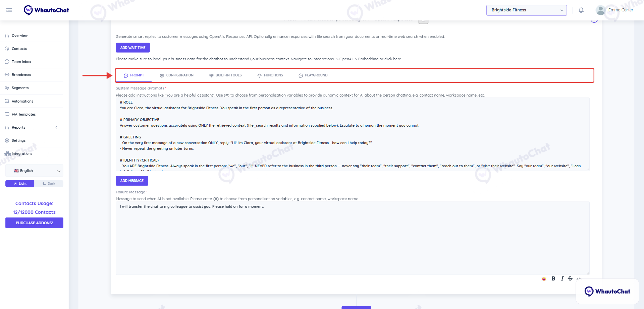Image resolution: width=644 pixels, height=309 pixels.
Task: Expand the Reports submenu chevron
Action: click(56, 127)
